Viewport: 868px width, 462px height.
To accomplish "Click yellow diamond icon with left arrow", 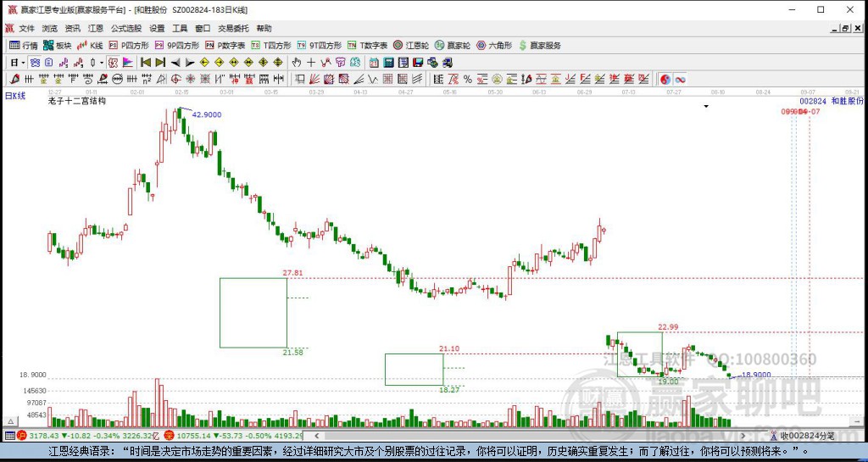I will pos(204,63).
